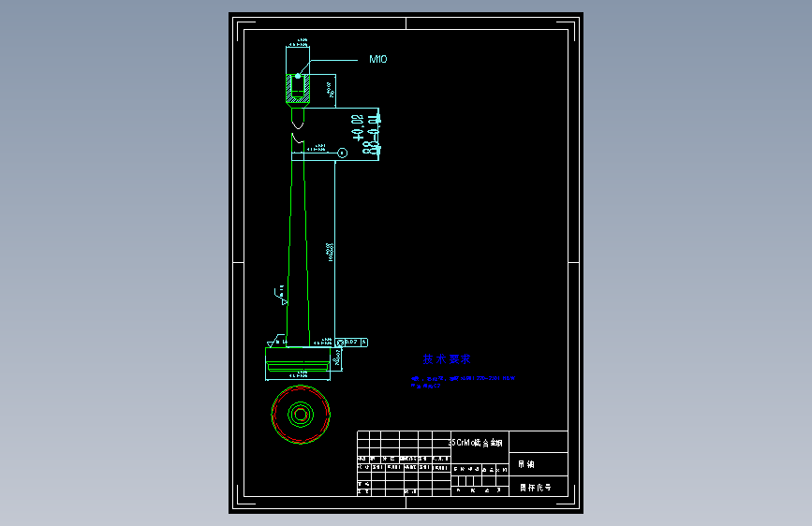Click the M10 thread callout label
This screenshot has height=526, width=812.
click(x=378, y=59)
